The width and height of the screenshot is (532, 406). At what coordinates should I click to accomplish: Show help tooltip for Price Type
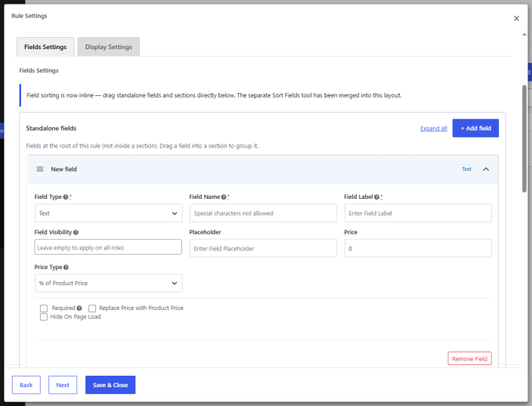pos(66,267)
